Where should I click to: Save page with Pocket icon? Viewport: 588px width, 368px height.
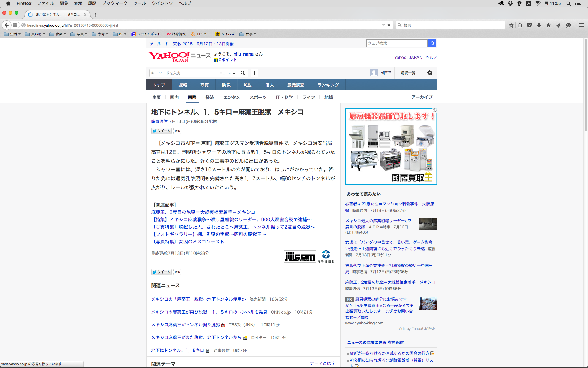coord(529,25)
